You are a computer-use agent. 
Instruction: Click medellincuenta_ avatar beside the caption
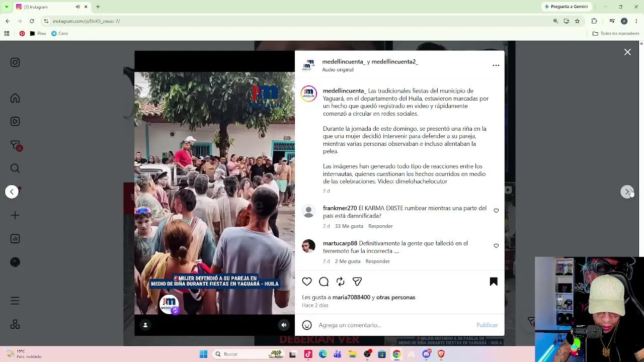click(x=308, y=94)
